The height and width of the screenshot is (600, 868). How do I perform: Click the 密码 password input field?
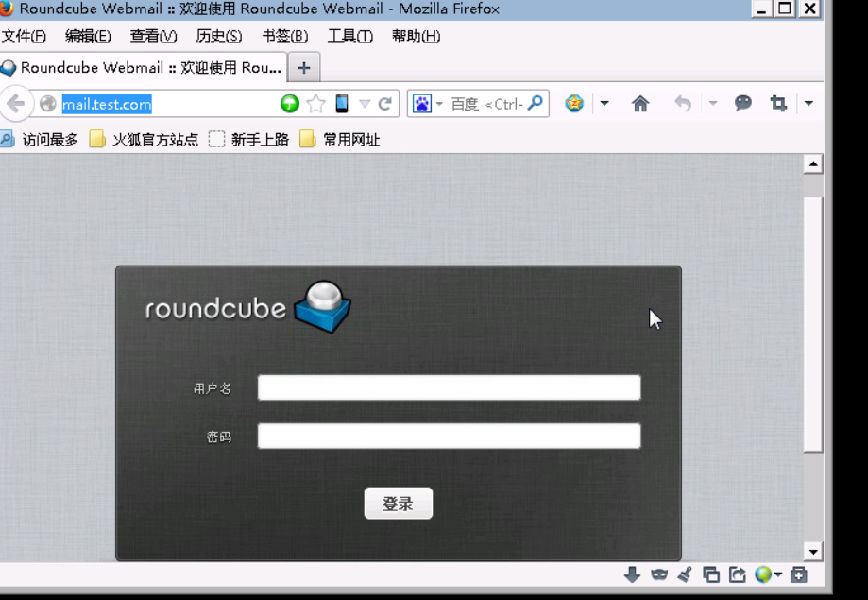[x=449, y=436]
